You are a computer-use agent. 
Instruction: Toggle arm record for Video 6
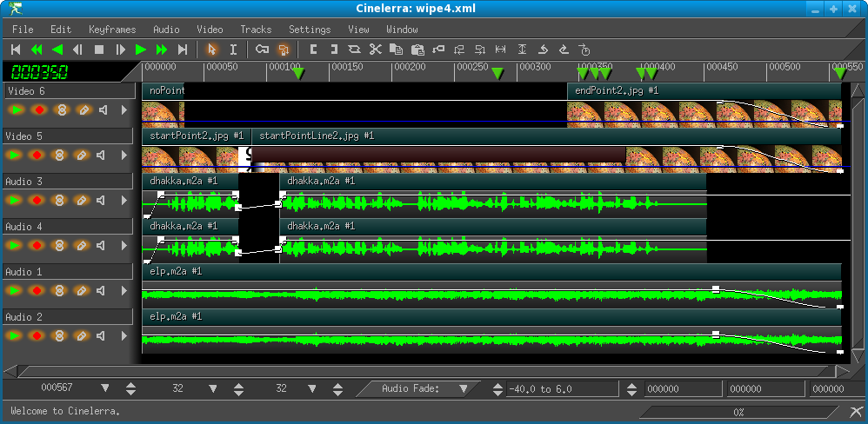pos(38,110)
